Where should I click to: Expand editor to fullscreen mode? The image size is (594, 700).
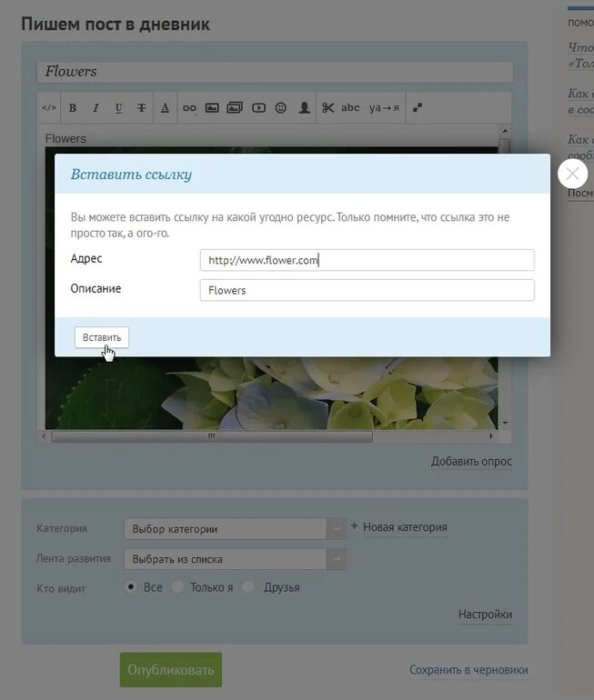(418, 107)
